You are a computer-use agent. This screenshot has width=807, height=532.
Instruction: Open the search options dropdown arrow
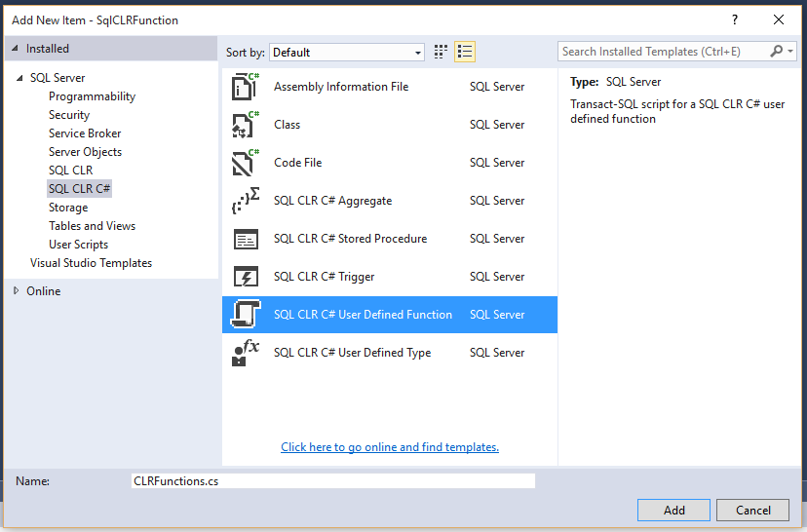(790, 51)
